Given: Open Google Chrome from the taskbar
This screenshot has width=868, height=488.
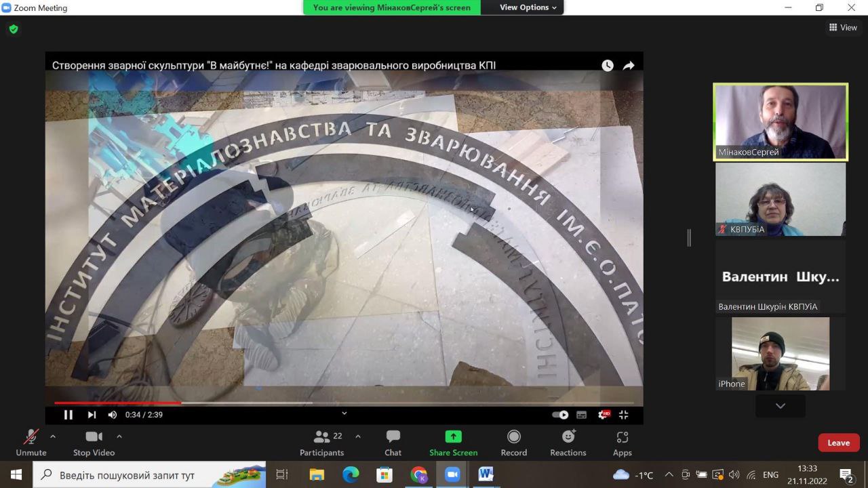Looking at the screenshot, I should (418, 475).
